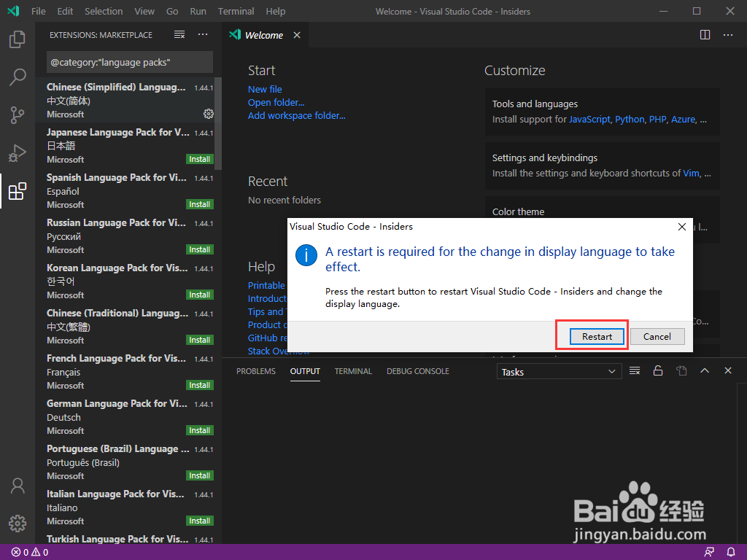The height and width of the screenshot is (560, 747).
Task: Click the Vim link under Settings and keybindings
Action: [x=691, y=174]
